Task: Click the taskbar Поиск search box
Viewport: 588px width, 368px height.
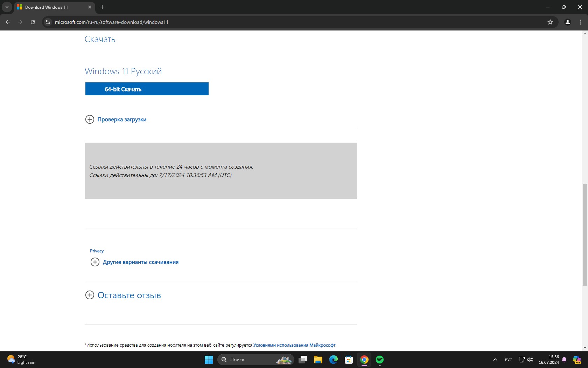Action: coord(256,360)
